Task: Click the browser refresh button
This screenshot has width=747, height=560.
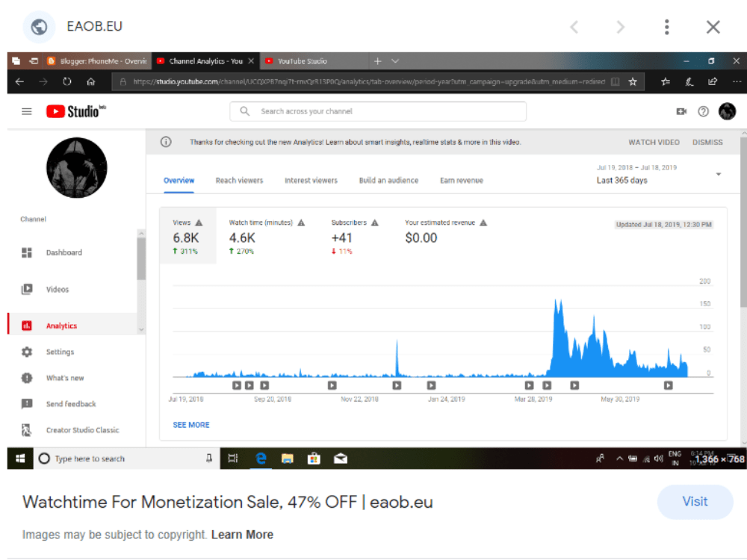Action: 67,81
